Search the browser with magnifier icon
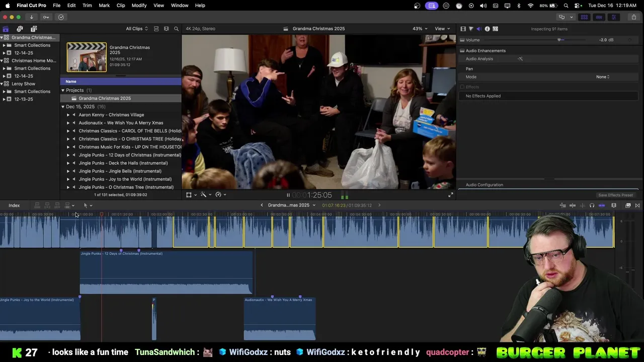Screen dimensions: 644x362 coord(176,29)
